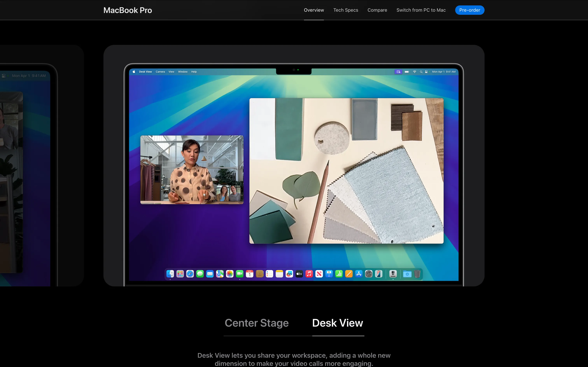Click the blue Pre-order button
The image size is (588, 367).
tap(469, 10)
